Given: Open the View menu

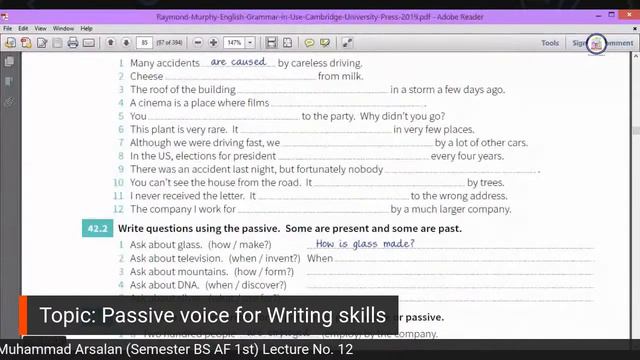Looking at the screenshot, I should [x=40, y=29].
